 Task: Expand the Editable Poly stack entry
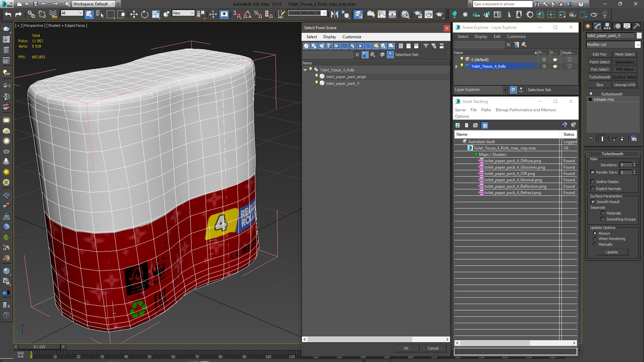point(590,100)
